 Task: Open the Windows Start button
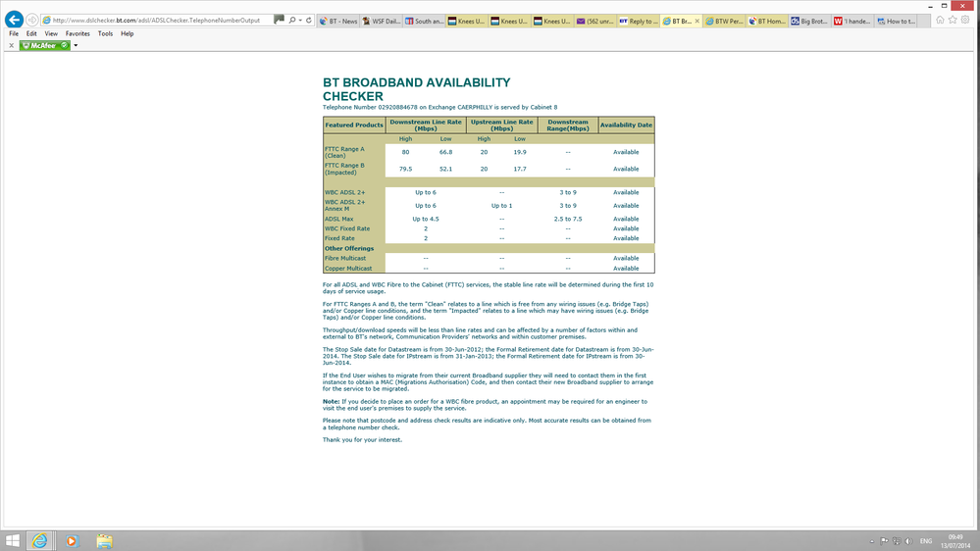point(12,541)
